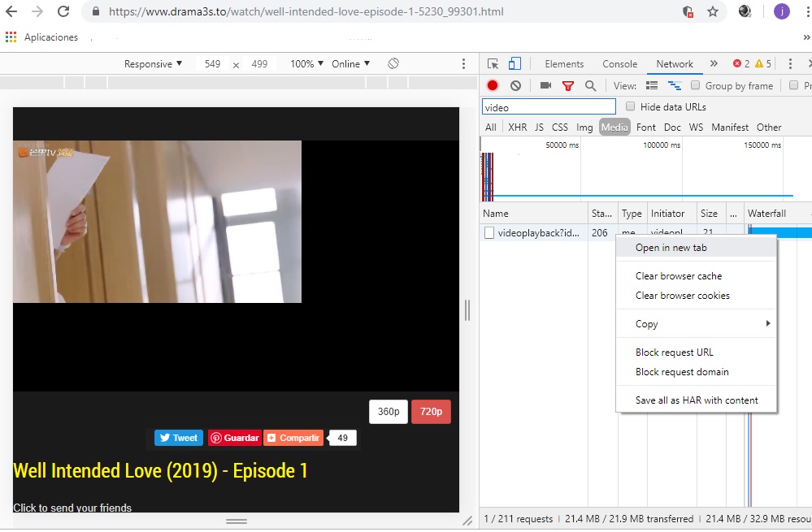812x532 pixels.
Task: Activate the inspect element picker
Action: click(x=493, y=63)
